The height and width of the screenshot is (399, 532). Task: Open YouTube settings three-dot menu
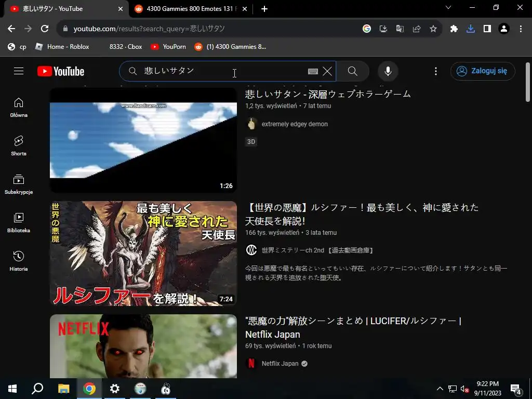(x=436, y=71)
